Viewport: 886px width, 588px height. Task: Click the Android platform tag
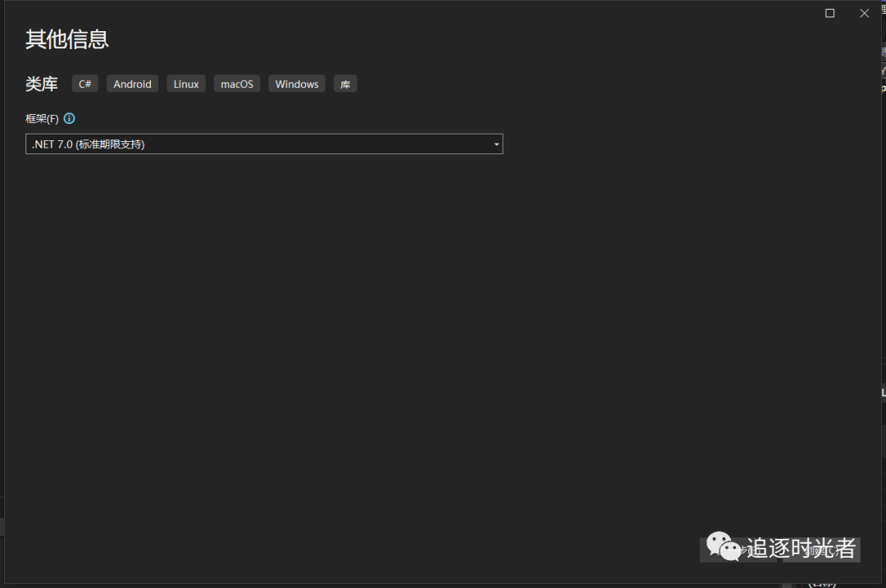click(132, 84)
